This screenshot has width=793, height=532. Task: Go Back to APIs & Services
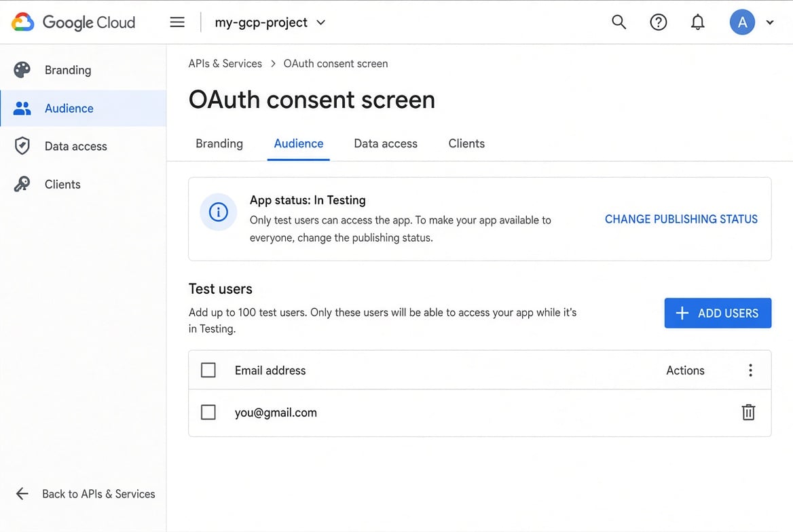tap(85, 493)
